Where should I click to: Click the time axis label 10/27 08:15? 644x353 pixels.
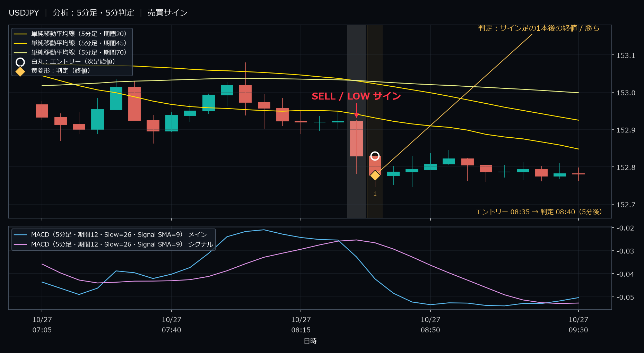[x=301, y=325]
